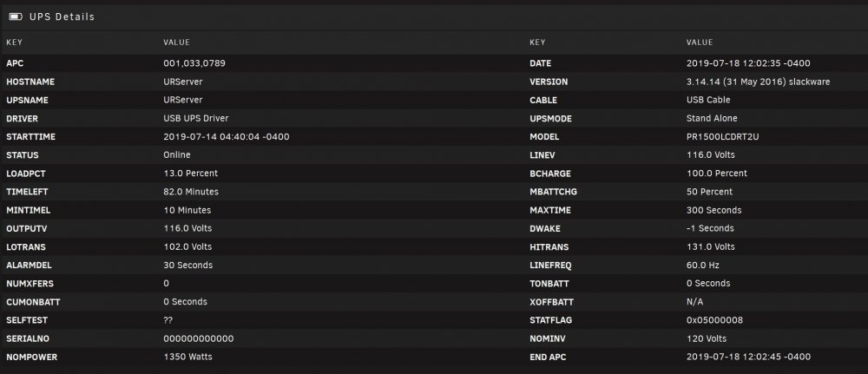Click the battery icon beside UPS Details
This screenshot has height=374, width=868.
coord(15,17)
